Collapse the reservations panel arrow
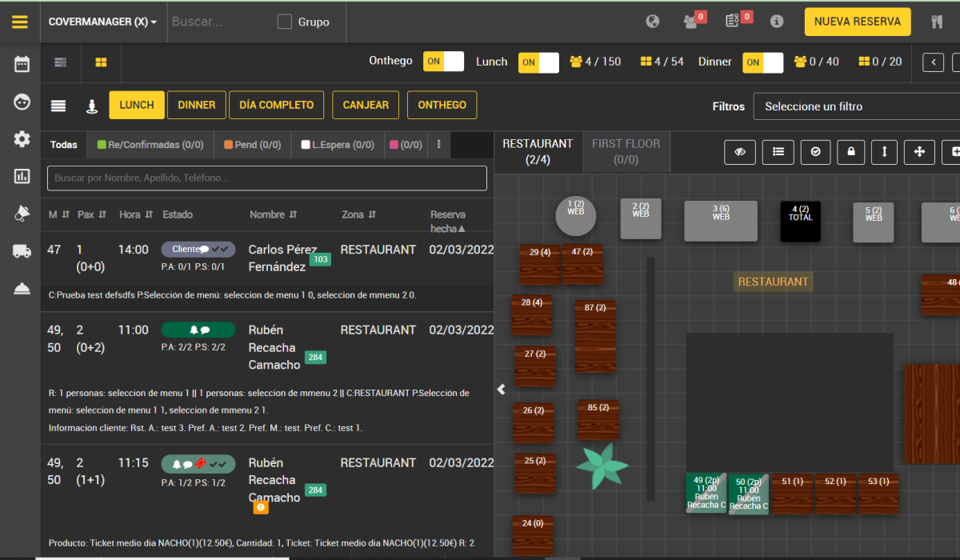The height and width of the screenshot is (560, 960). [x=502, y=390]
